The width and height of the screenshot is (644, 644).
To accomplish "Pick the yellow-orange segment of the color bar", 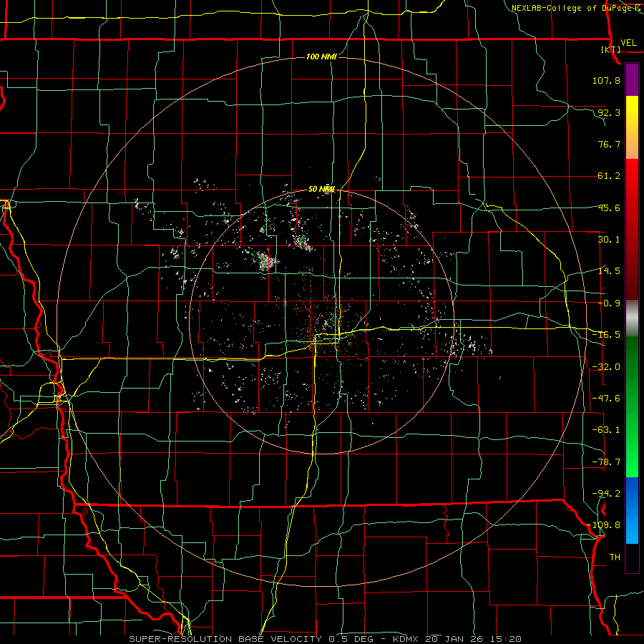I will [x=632, y=127].
